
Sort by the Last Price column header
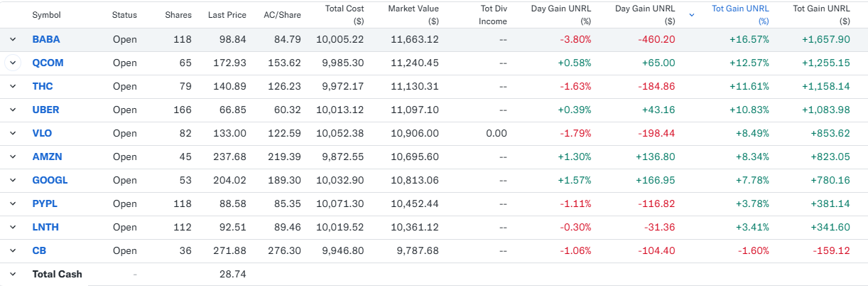tap(227, 15)
